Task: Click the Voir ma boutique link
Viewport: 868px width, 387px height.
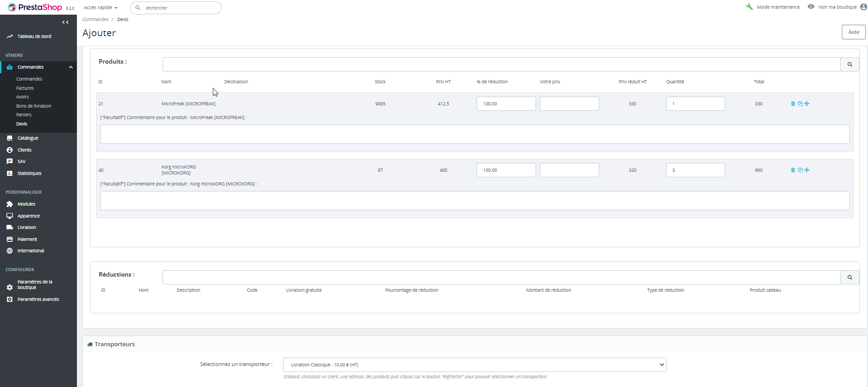Action: coord(837,7)
